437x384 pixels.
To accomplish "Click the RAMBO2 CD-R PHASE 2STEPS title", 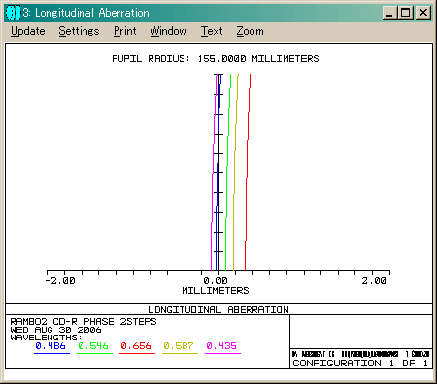I will tap(83, 322).
